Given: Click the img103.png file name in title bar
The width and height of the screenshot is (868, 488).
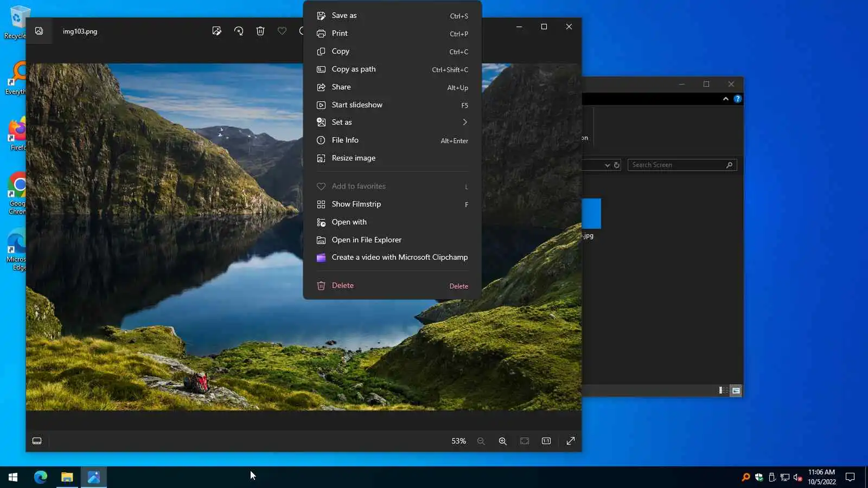Looking at the screenshot, I should coord(80,31).
